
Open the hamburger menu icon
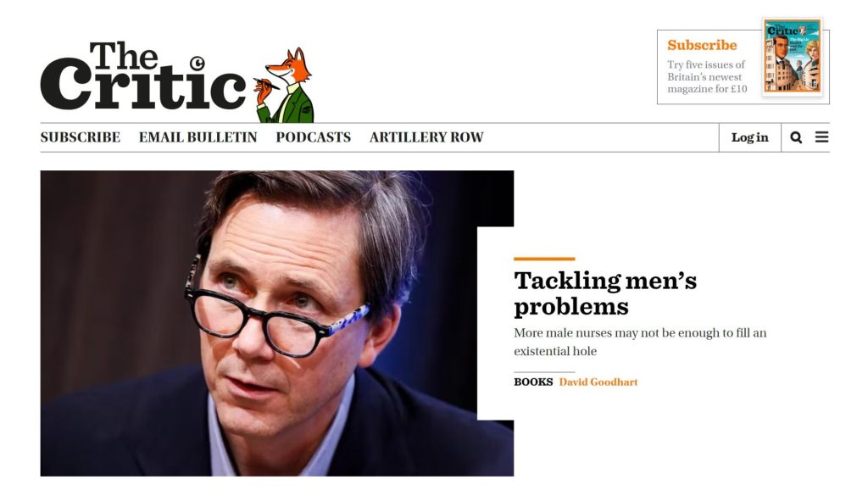[x=822, y=137]
